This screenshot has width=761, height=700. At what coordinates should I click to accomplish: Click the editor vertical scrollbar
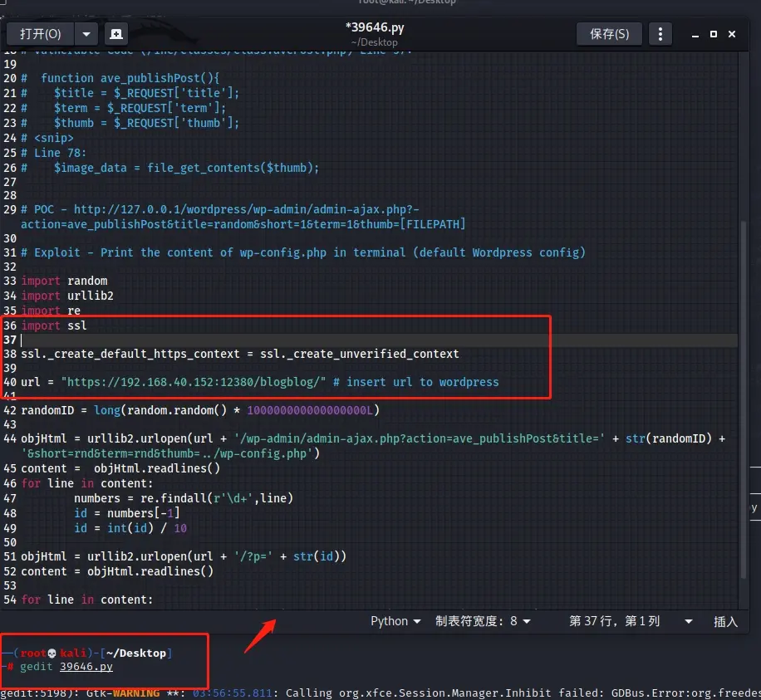pyautogui.click(x=743, y=399)
